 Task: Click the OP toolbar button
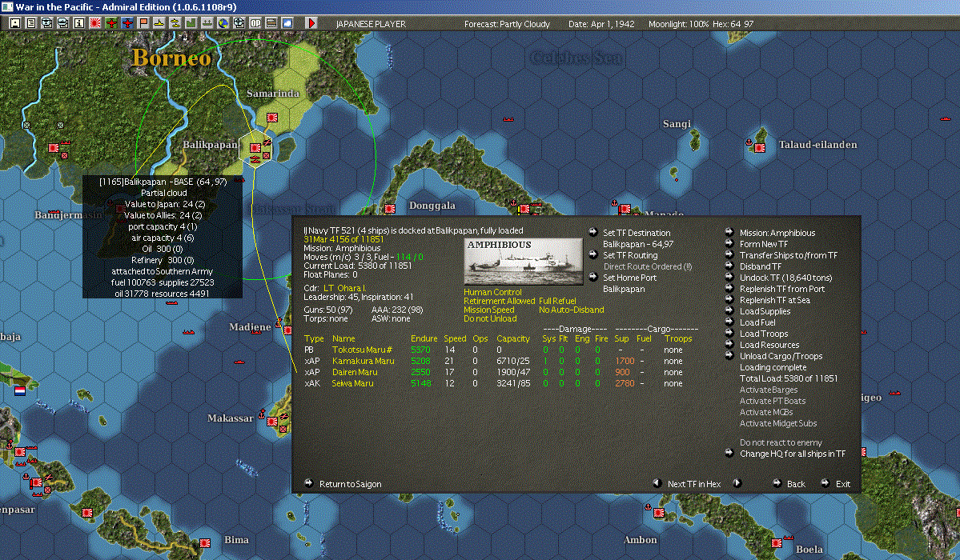[x=255, y=23]
